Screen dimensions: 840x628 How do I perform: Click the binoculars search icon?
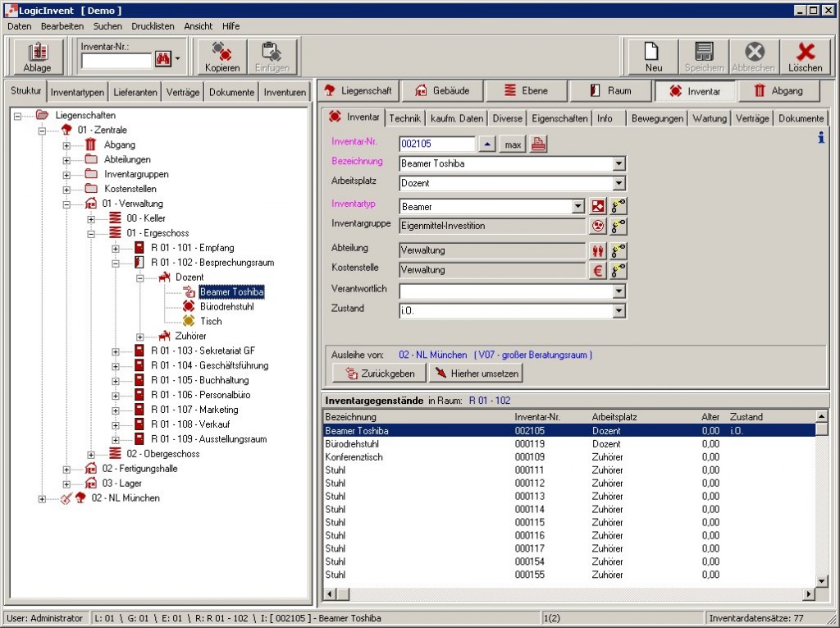[x=162, y=60]
